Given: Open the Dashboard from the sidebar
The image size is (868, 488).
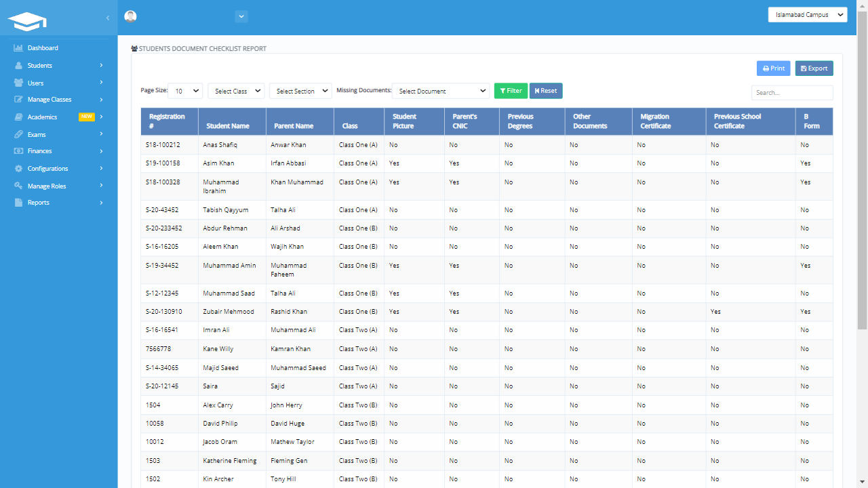Looking at the screenshot, I should (x=17, y=47).
